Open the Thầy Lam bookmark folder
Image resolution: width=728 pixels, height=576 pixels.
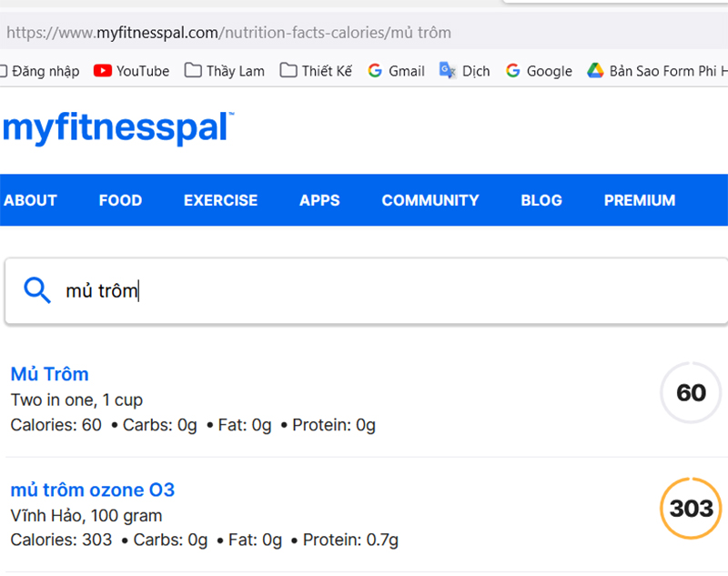click(225, 71)
